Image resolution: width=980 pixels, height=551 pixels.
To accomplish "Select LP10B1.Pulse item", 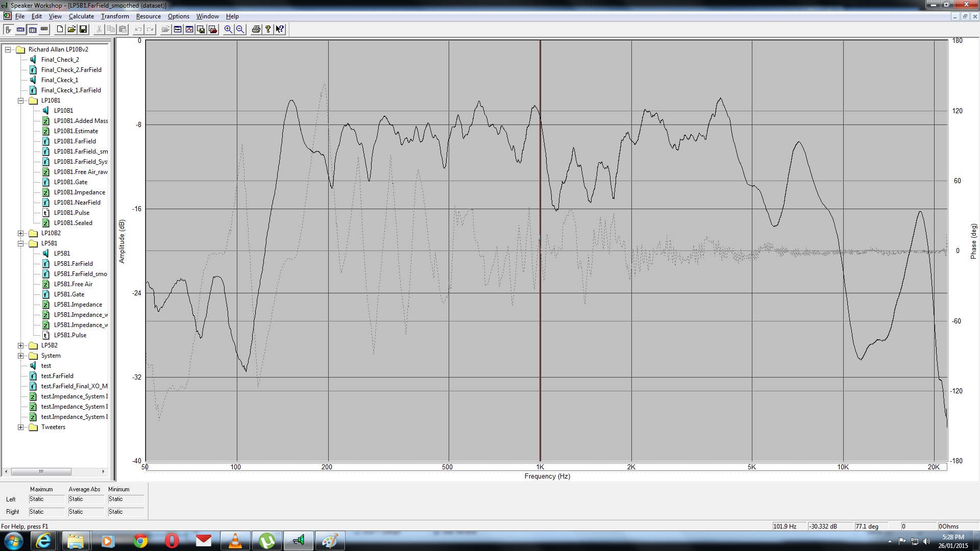I will 71,213.
